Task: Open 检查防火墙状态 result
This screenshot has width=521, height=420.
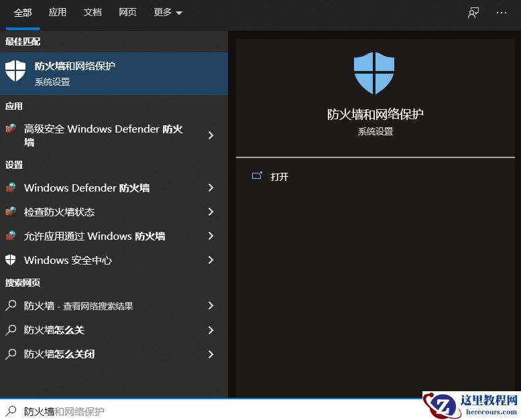Action: [114, 212]
